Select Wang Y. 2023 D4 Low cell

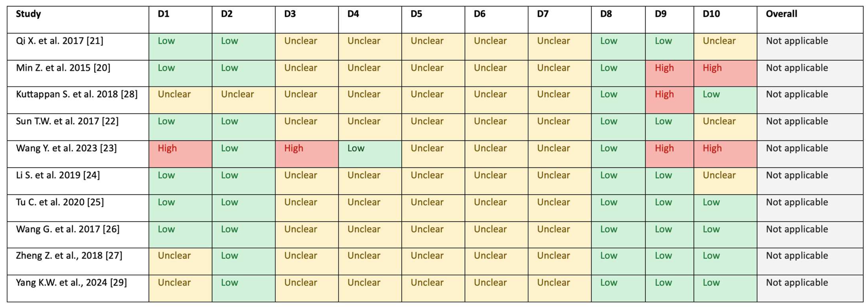tap(370, 154)
